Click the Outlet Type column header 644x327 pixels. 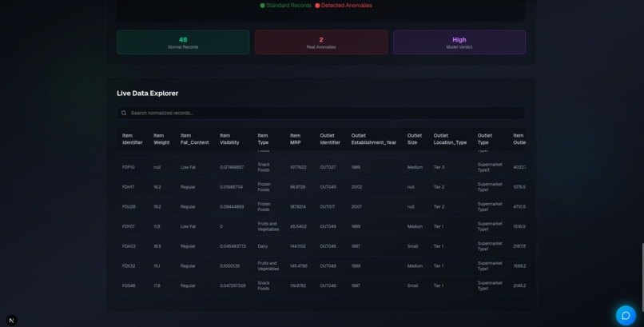click(x=485, y=139)
